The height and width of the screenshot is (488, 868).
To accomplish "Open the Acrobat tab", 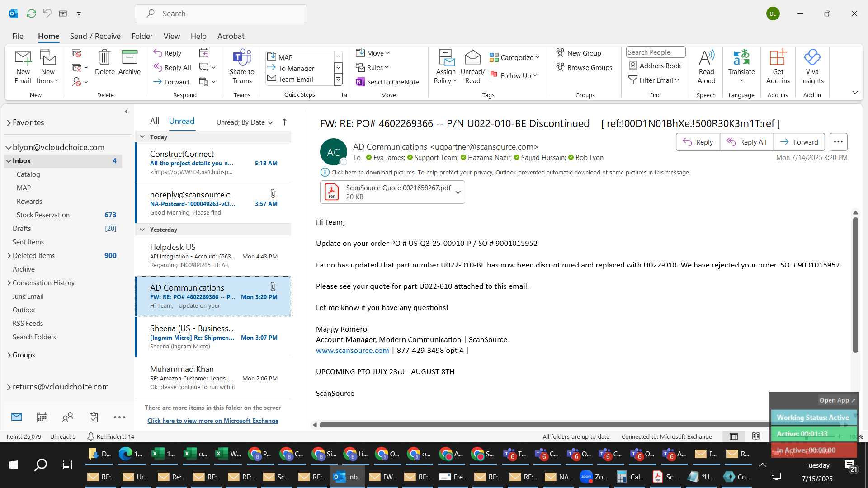I will (231, 36).
